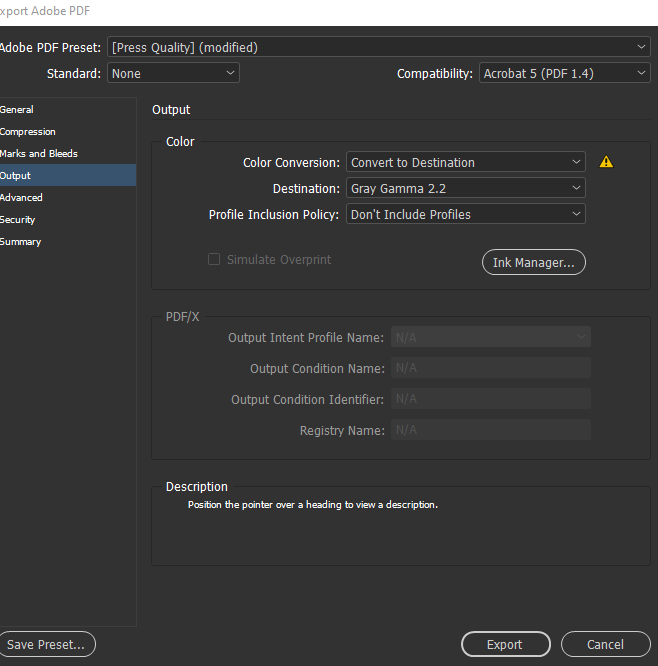Click the Save Preset button
Viewport: 658px width, 666px height.
click(47, 644)
